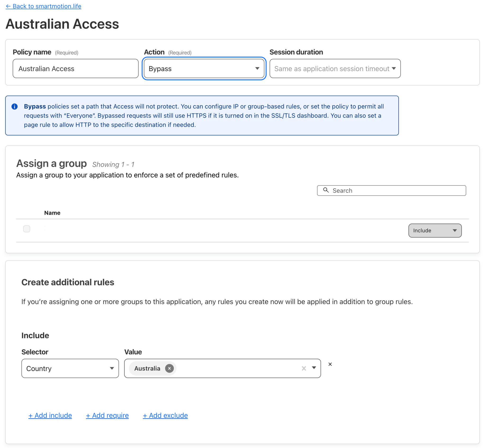Click the magnifier search icon
The image size is (485, 448).
click(326, 190)
